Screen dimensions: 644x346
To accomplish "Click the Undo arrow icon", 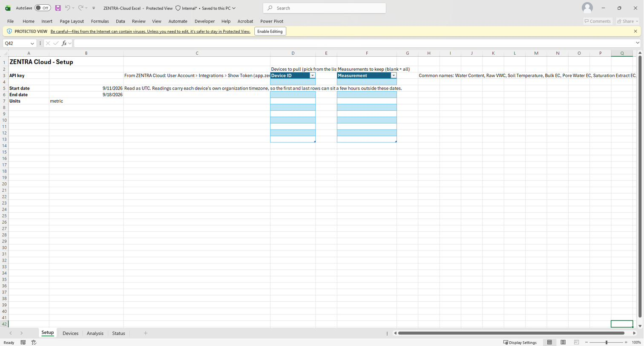I will coord(67,8).
